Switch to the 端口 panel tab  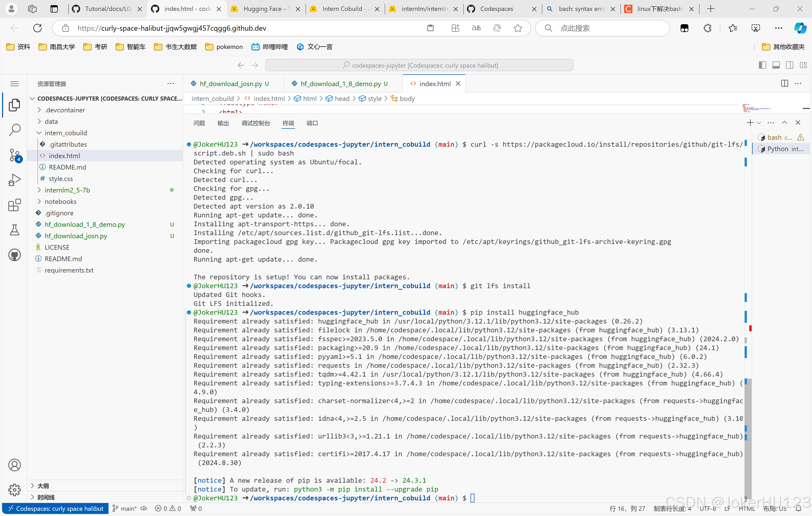tap(312, 123)
